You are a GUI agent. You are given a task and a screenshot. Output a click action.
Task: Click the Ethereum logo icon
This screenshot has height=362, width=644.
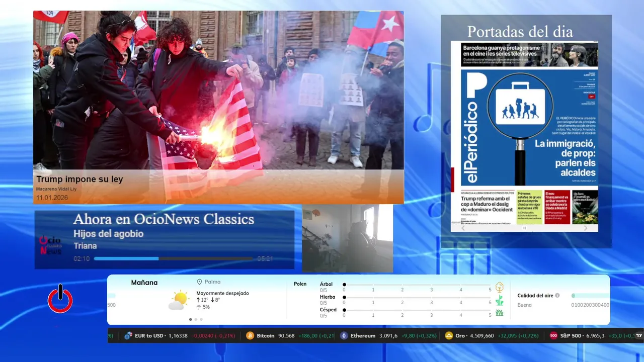pyautogui.click(x=344, y=335)
